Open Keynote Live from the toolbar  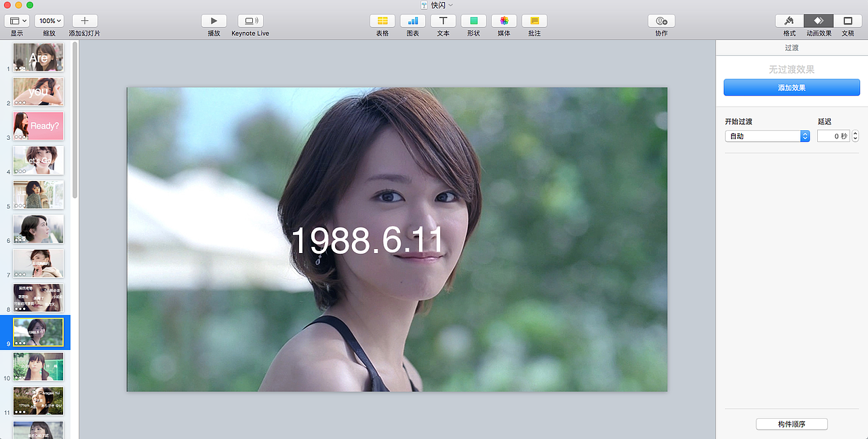[250, 21]
